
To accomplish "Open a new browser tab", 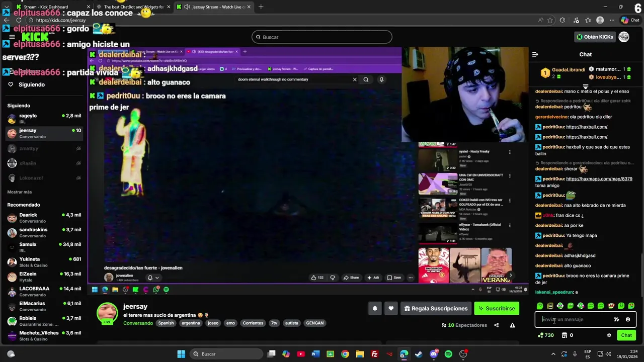I will 261,7.
